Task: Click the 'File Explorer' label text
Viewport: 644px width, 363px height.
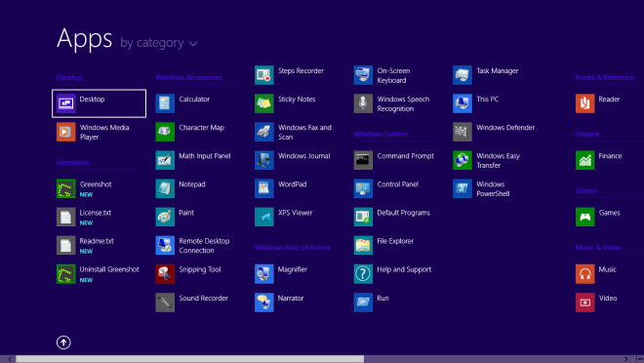Action: [395, 241]
